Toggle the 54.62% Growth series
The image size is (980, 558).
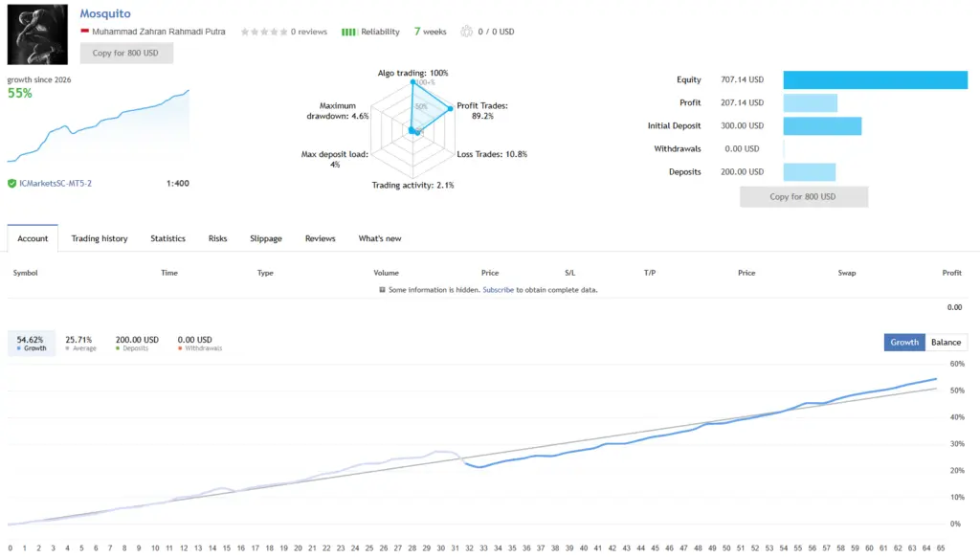point(32,343)
